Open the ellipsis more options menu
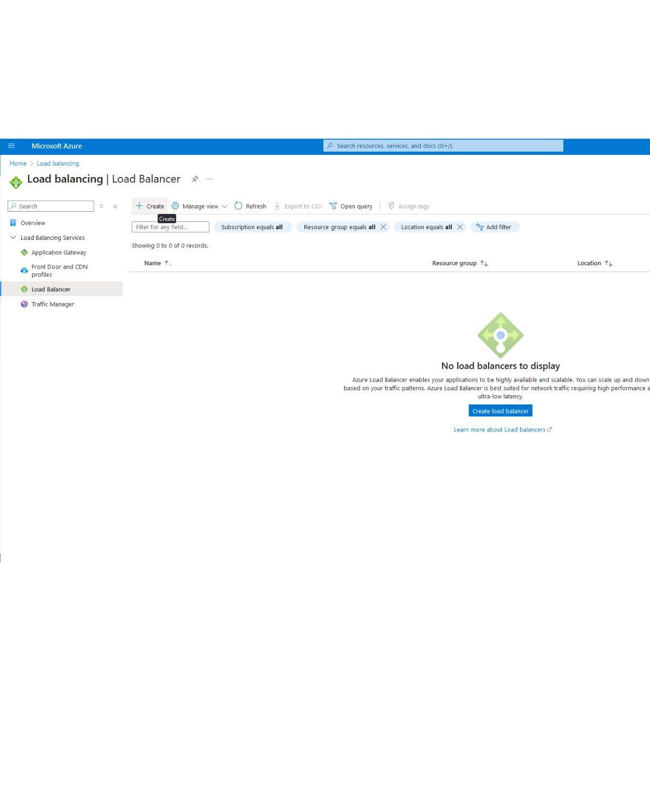The image size is (650, 812). [210, 179]
